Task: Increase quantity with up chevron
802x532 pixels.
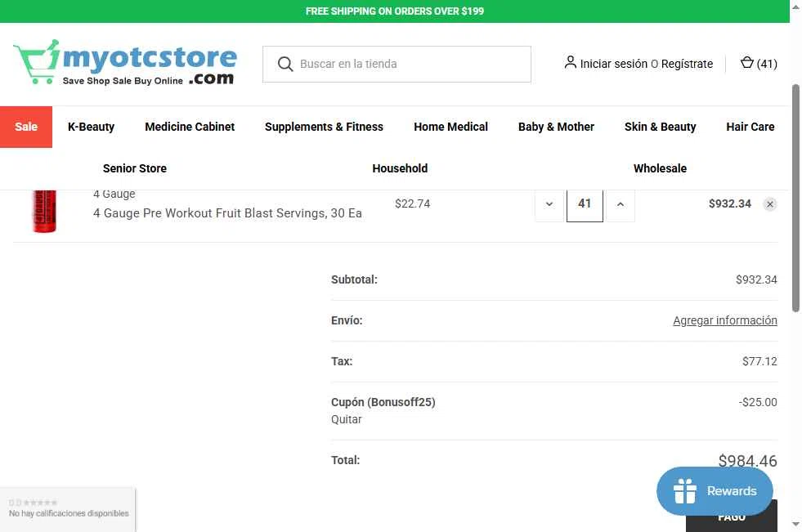Action: click(x=621, y=204)
